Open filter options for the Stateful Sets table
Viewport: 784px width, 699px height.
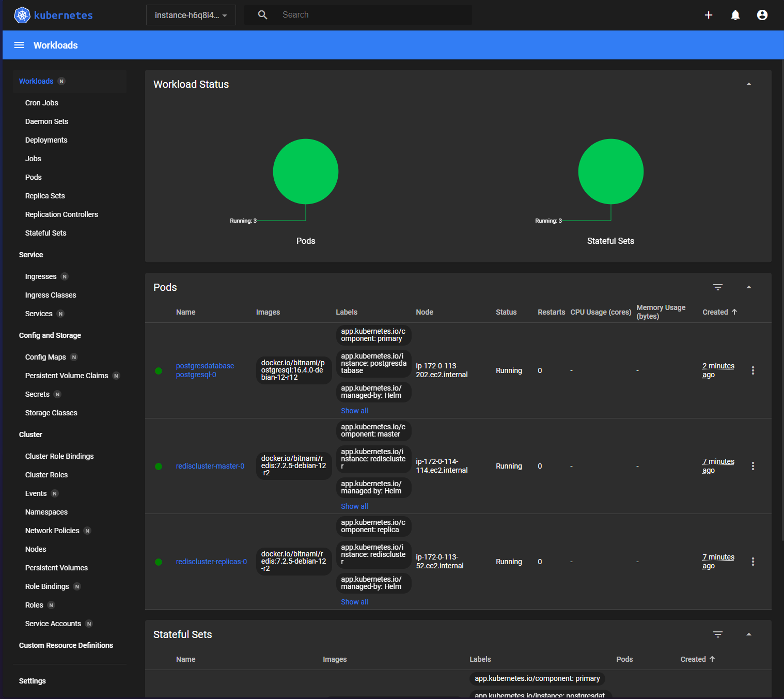coord(717,634)
